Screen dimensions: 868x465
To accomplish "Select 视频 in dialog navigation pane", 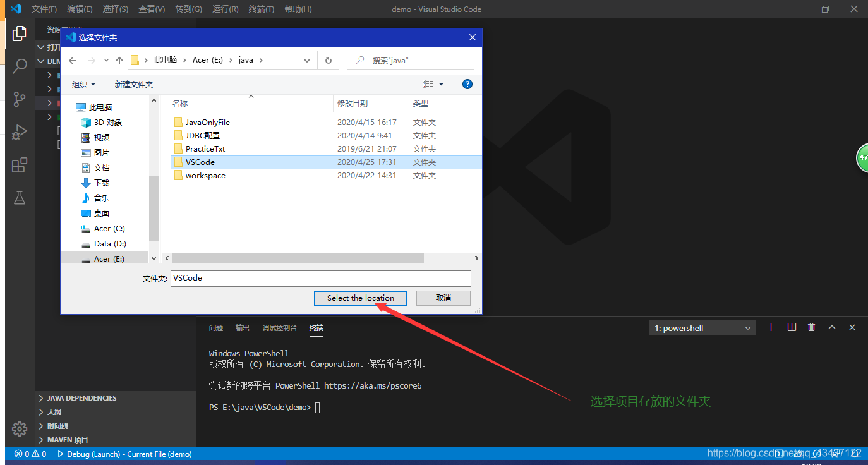I will tap(95, 137).
